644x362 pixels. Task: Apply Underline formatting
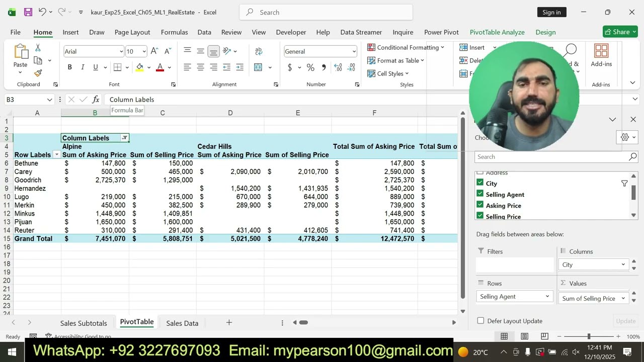coord(96,67)
